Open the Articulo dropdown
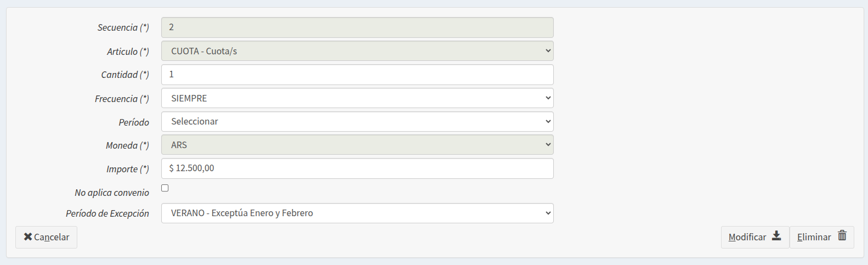This screenshot has height=265, width=868. [357, 51]
